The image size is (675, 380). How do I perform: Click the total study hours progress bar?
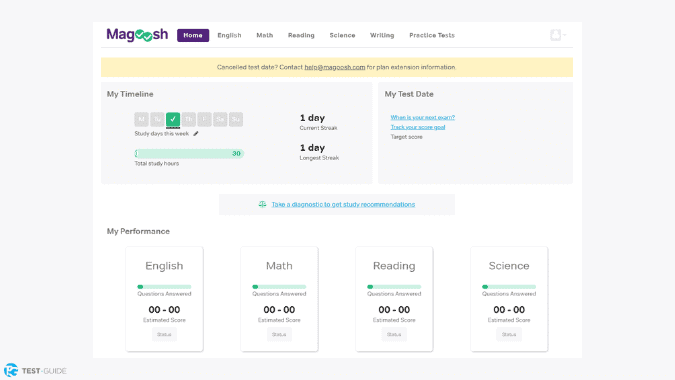pyautogui.click(x=189, y=154)
